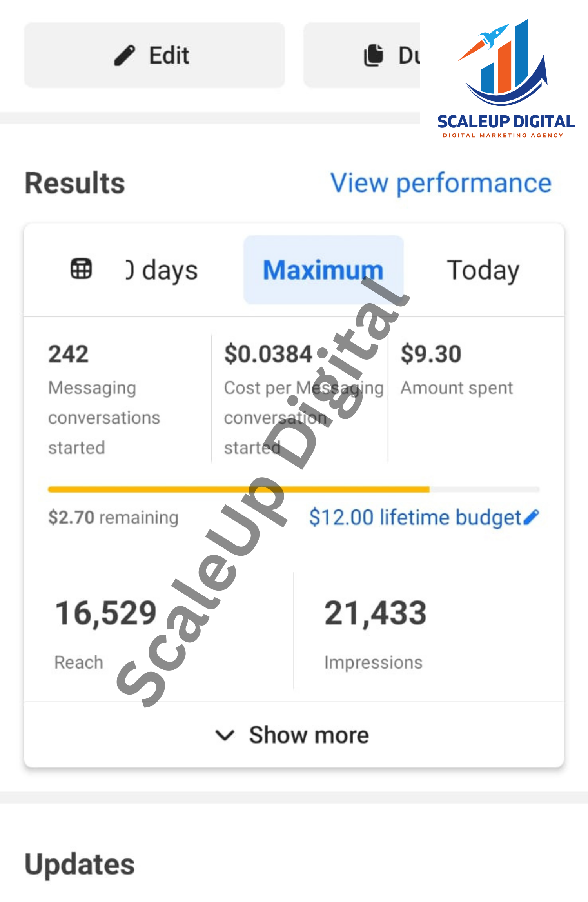Click the 242 messaging conversations started metric
This screenshot has height=902, width=588.
coord(69,354)
